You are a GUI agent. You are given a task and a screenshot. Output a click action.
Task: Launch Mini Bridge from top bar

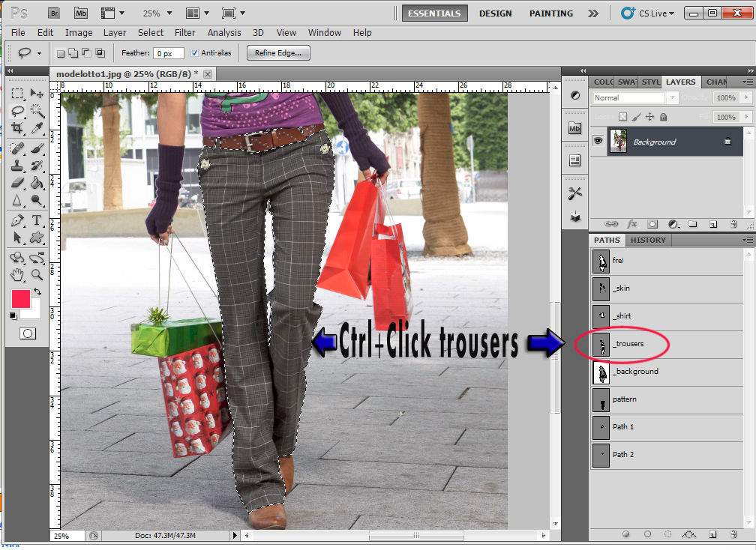(81, 13)
